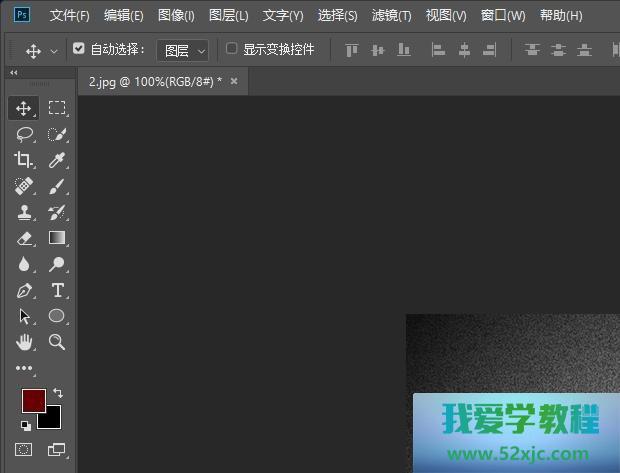Select the Move tool in toolbox
Image resolution: width=620 pixels, height=473 pixels.
[x=24, y=108]
